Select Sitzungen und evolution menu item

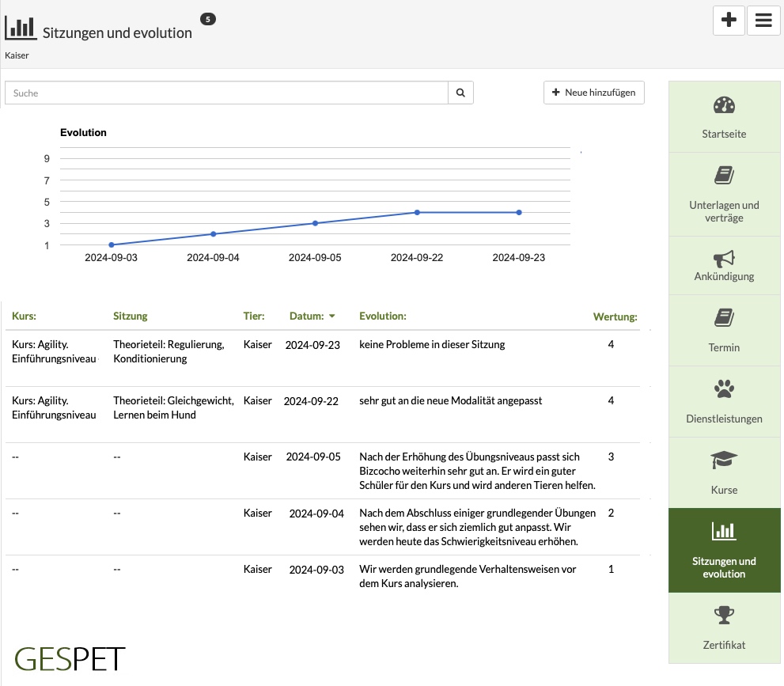(724, 550)
